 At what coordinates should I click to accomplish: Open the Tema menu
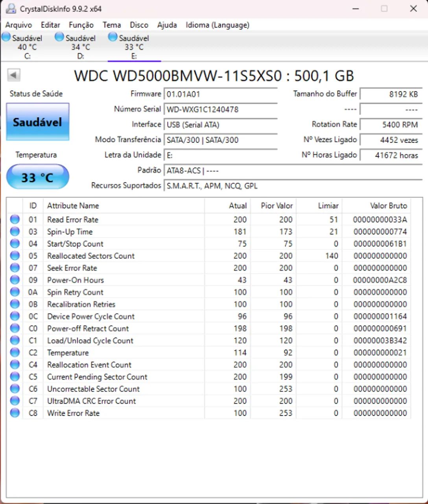click(x=112, y=25)
